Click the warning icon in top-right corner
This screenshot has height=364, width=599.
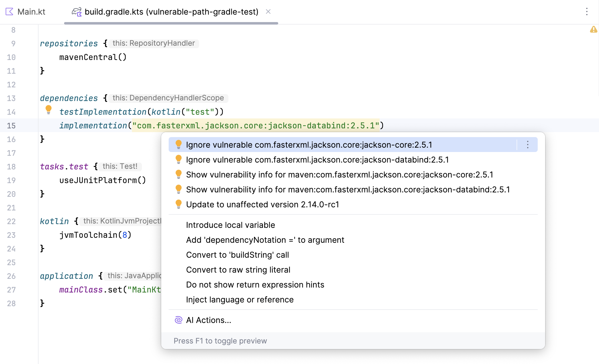[594, 30]
